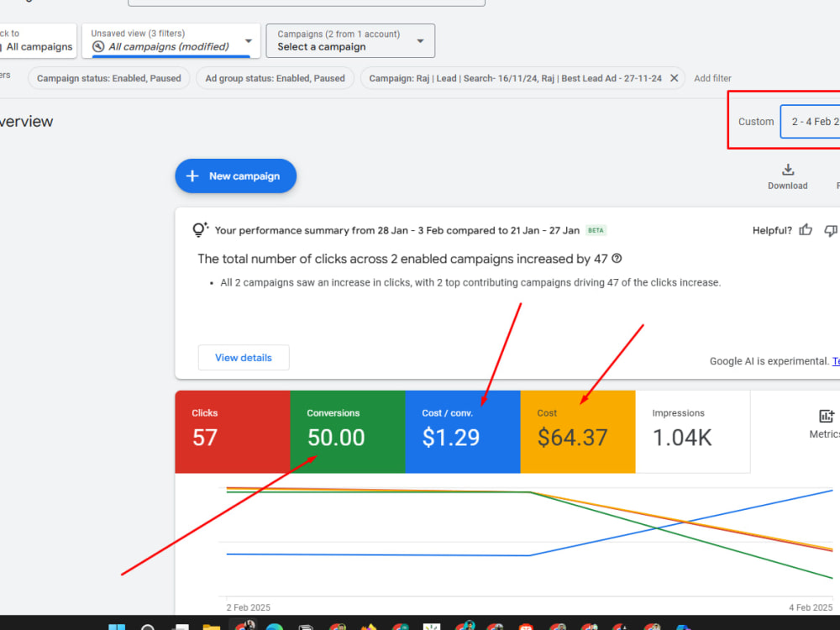
Task: Remove the Campaign filter with its X
Action: coord(675,78)
